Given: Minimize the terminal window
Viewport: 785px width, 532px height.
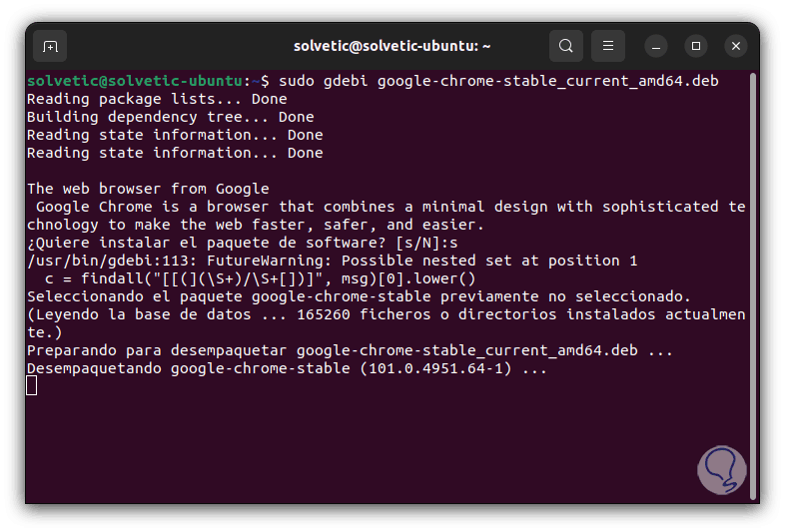Looking at the screenshot, I should 656,46.
